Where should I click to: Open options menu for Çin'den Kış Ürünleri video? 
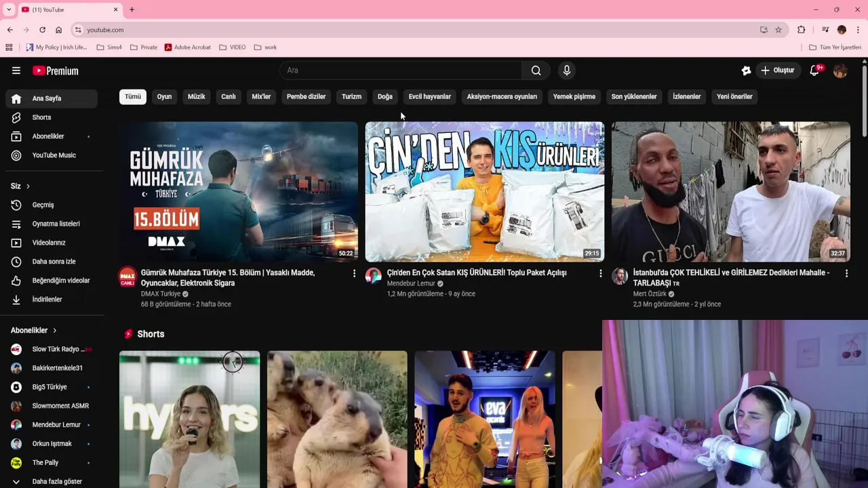pos(600,273)
